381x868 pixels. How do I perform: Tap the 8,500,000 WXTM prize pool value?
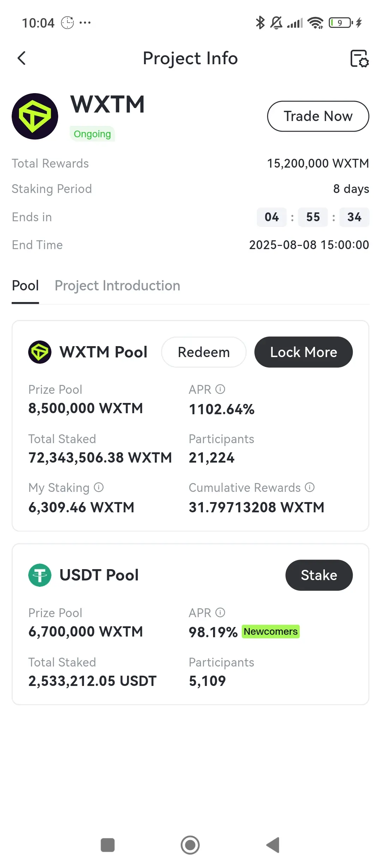point(86,408)
